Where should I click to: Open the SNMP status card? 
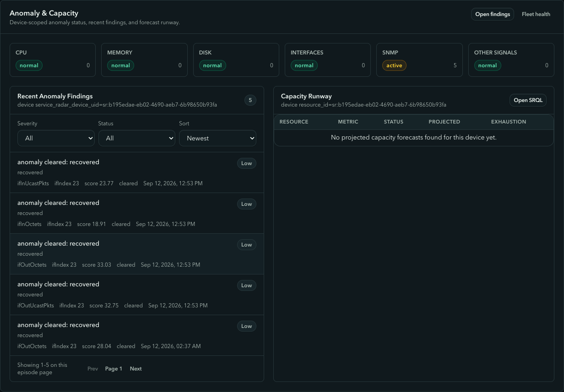point(419,59)
